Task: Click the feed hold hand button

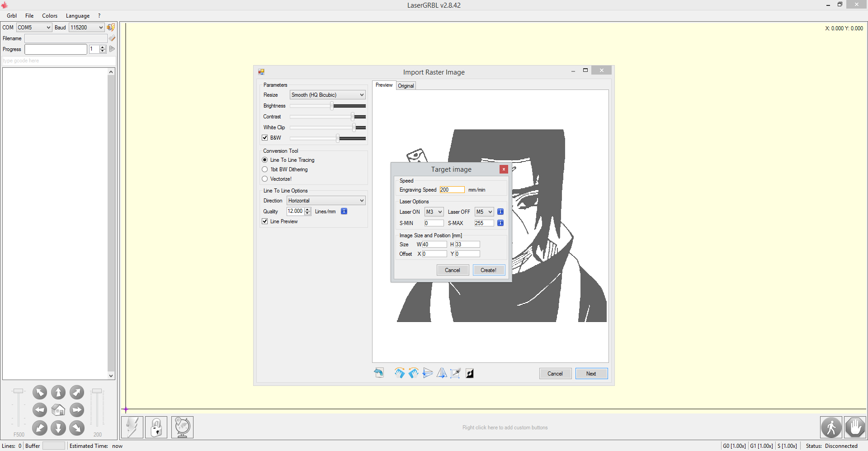Action: pos(855,427)
